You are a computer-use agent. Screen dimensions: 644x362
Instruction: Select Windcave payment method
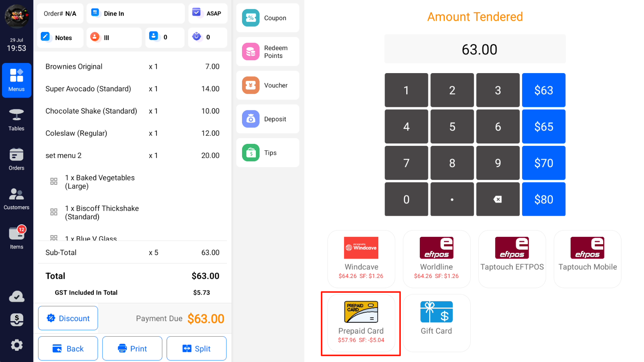click(x=361, y=259)
